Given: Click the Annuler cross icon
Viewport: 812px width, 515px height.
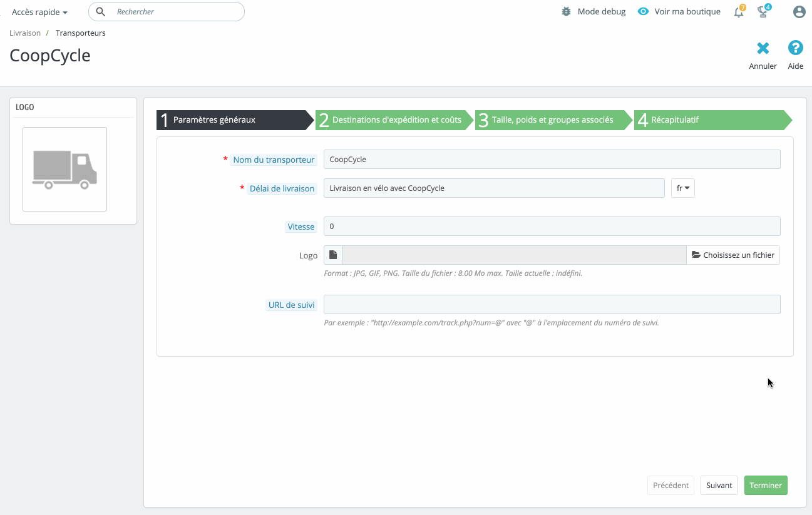Looking at the screenshot, I should [x=763, y=48].
